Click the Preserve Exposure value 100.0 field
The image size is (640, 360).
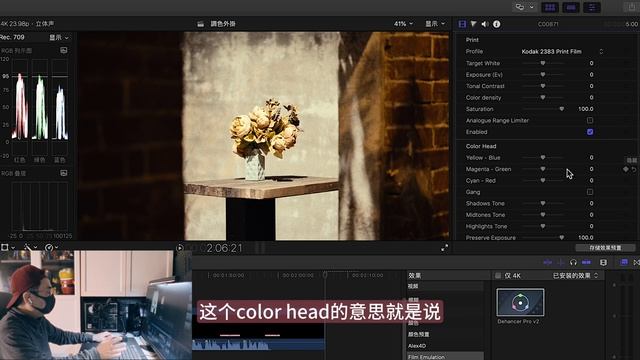tap(586, 238)
